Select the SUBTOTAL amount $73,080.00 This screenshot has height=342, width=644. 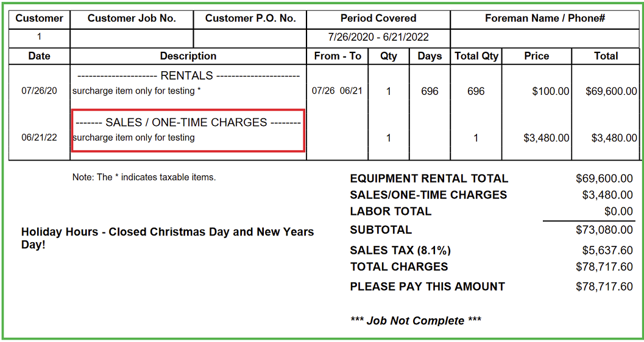click(x=604, y=229)
